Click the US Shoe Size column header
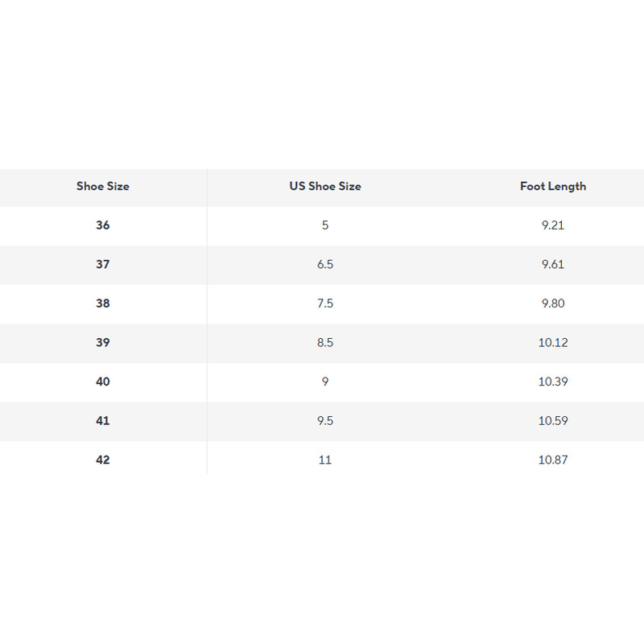The image size is (644, 644). (325, 186)
